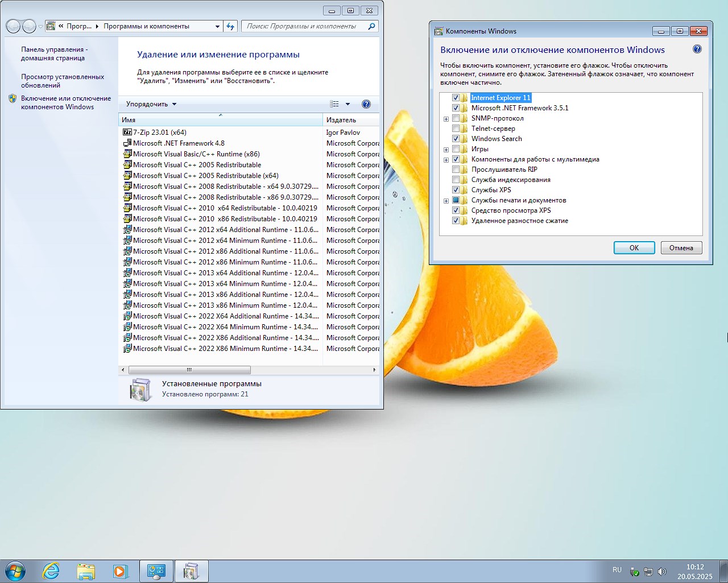Enable the Игры checkbox

(456, 149)
